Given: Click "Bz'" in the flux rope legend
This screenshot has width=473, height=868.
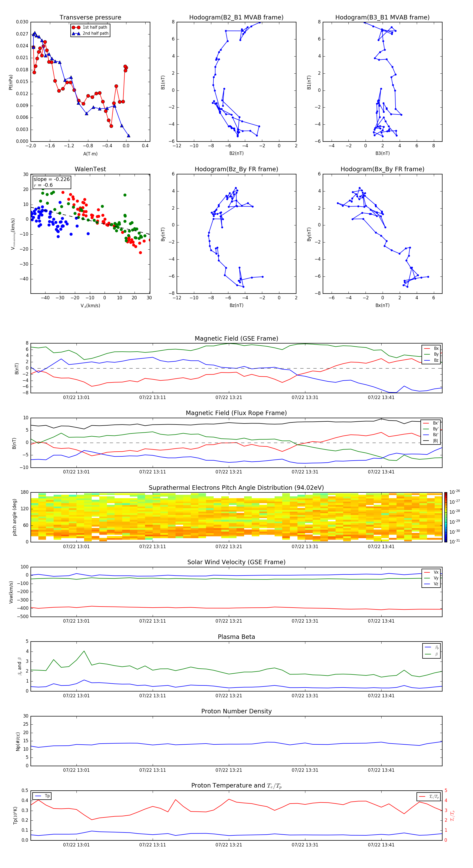Looking at the screenshot, I should 436,435.
